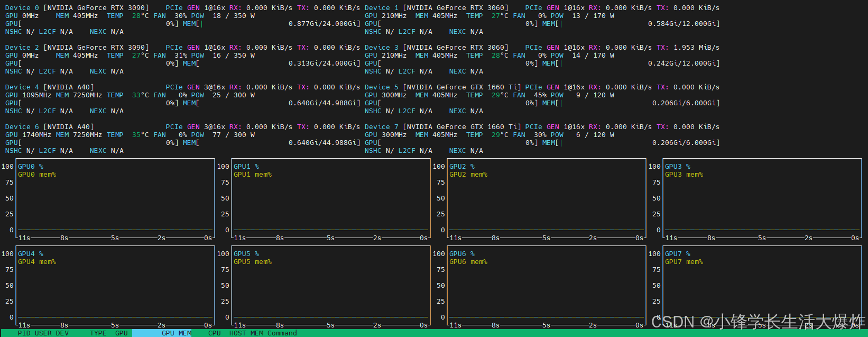Click Device 6 NVIDIA A40 header

pos(50,127)
